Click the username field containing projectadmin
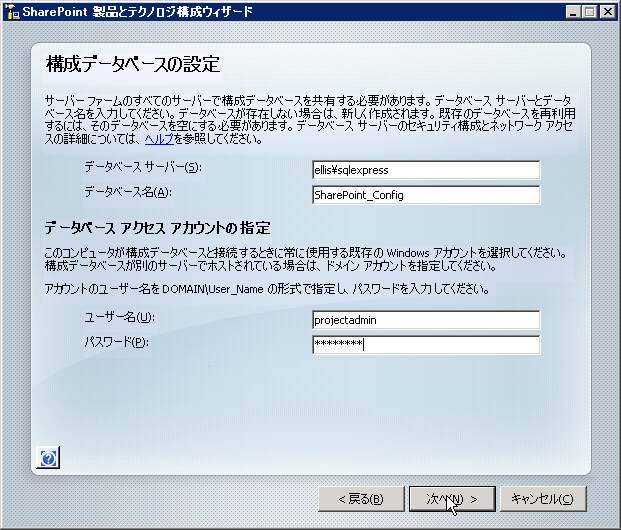This screenshot has width=621, height=530. pos(426,320)
